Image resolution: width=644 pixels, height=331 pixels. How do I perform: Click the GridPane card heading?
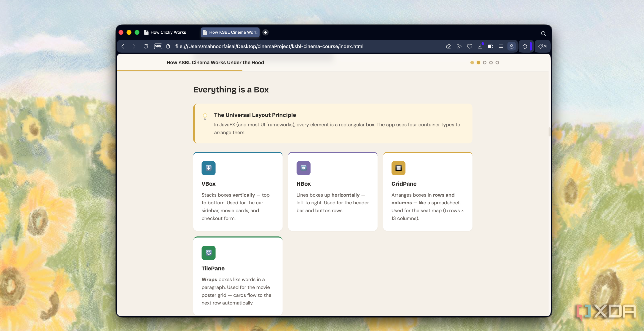pos(404,184)
